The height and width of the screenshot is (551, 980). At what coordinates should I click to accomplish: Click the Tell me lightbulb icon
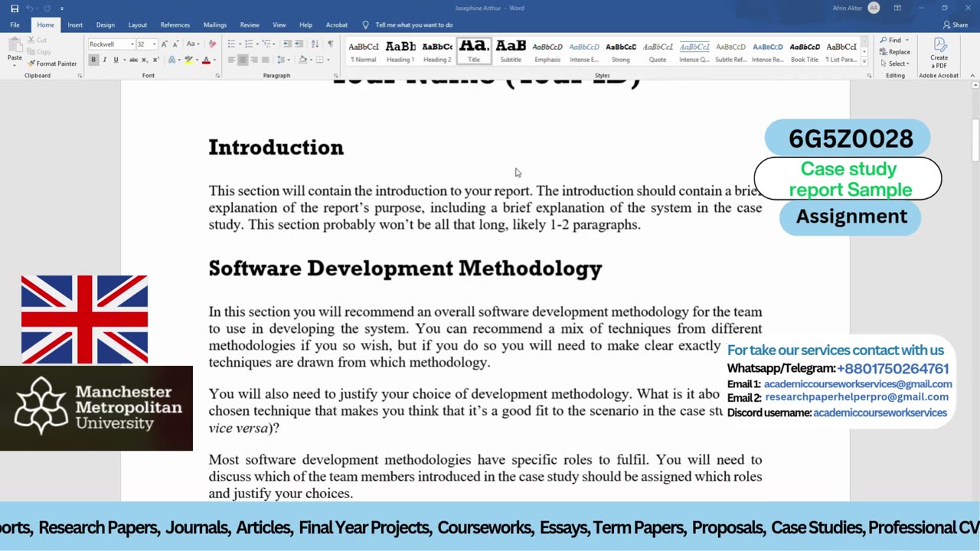coord(365,24)
